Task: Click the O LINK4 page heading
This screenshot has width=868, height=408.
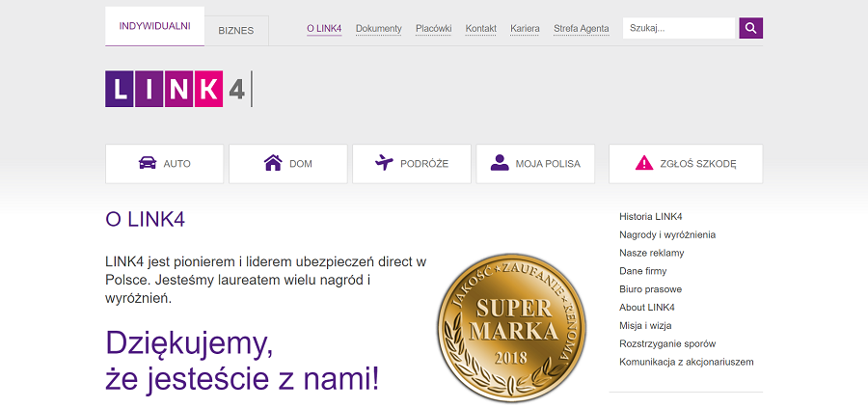Action: (x=145, y=220)
